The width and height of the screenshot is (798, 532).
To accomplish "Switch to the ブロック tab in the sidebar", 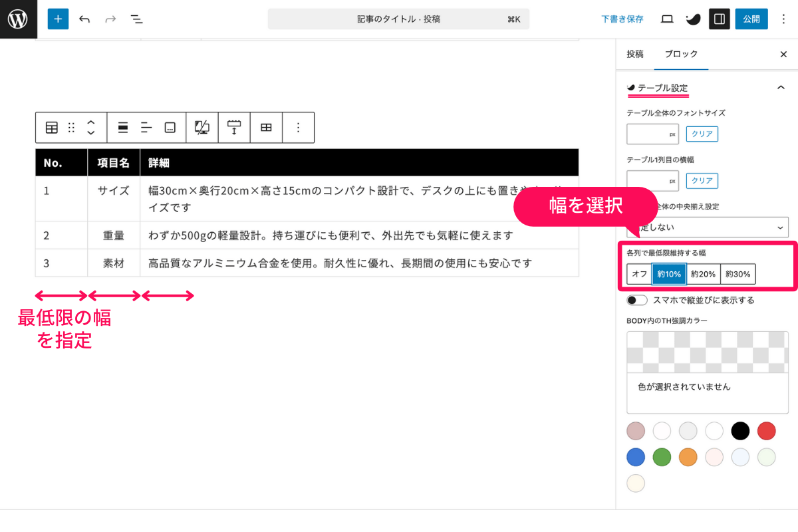I will point(680,54).
